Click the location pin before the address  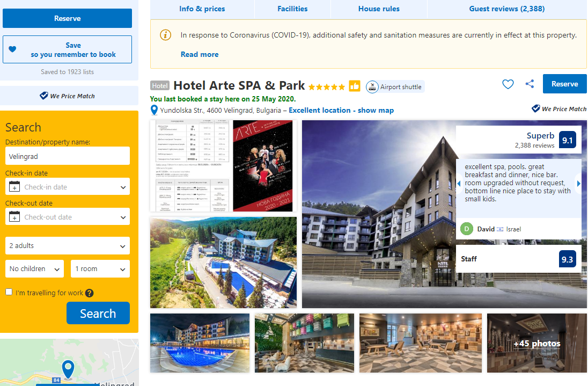[x=154, y=110]
